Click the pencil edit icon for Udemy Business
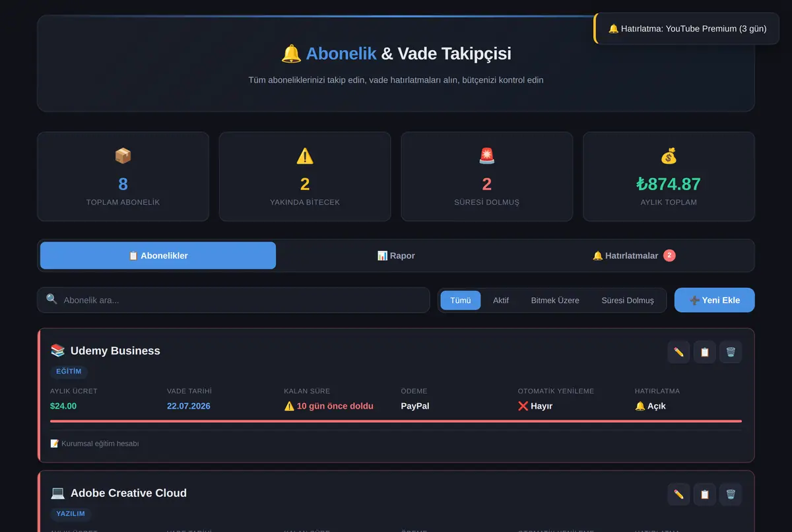 coord(678,352)
